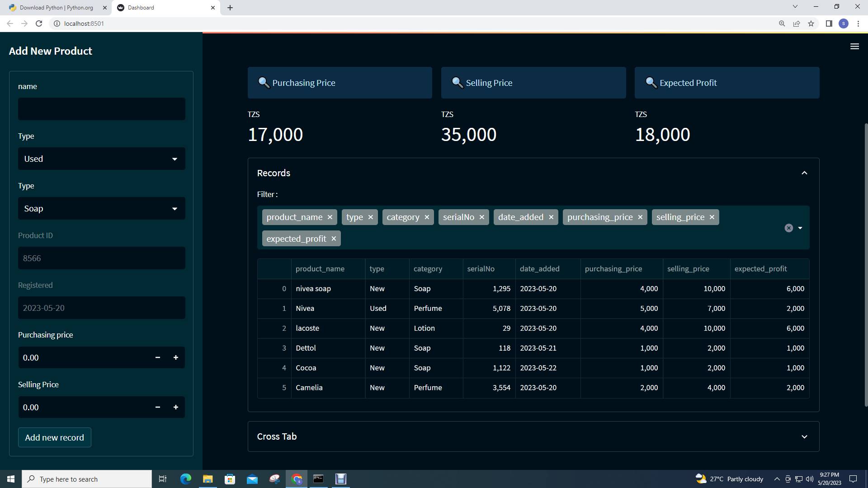The image size is (868, 488).
Task: Open the Streamlit hamburger menu
Action: click(854, 47)
